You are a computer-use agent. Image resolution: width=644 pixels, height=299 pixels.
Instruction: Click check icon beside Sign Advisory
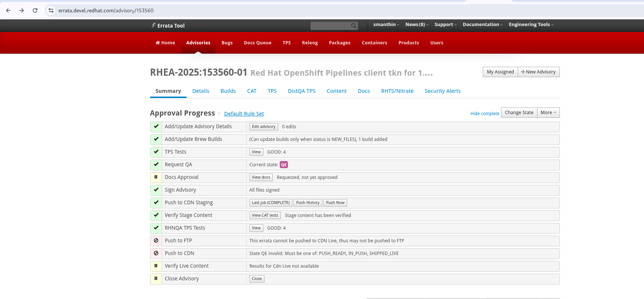click(156, 190)
